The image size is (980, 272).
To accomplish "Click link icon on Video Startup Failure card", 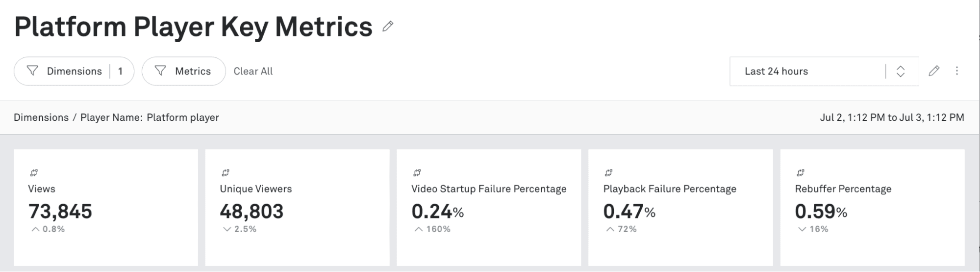I will [x=417, y=173].
